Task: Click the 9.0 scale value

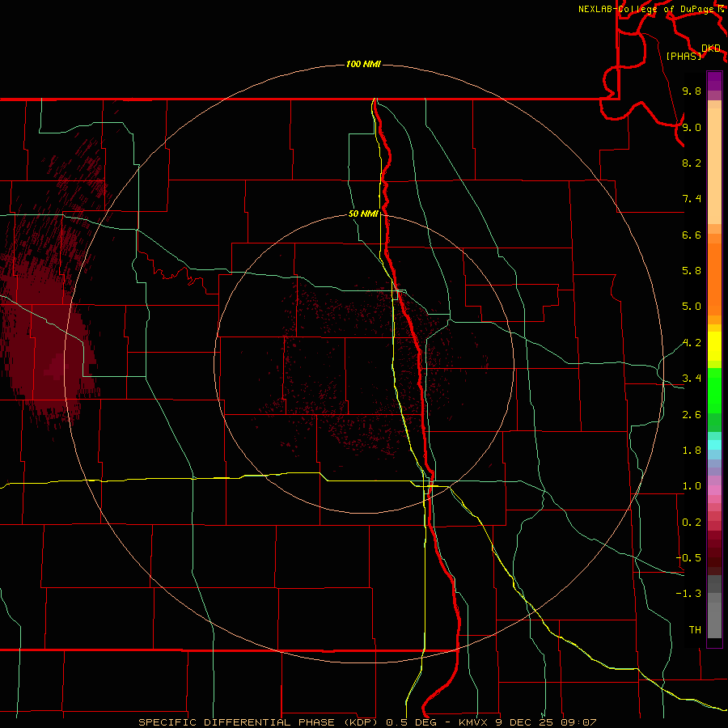Action: [692, 127]
